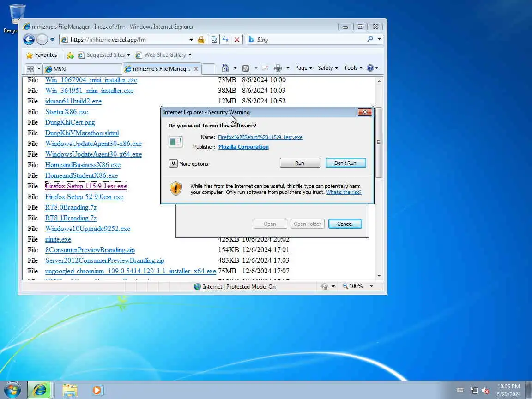Click the security lock icon
This screenshot has height=399, width=532.
(201, 40)
